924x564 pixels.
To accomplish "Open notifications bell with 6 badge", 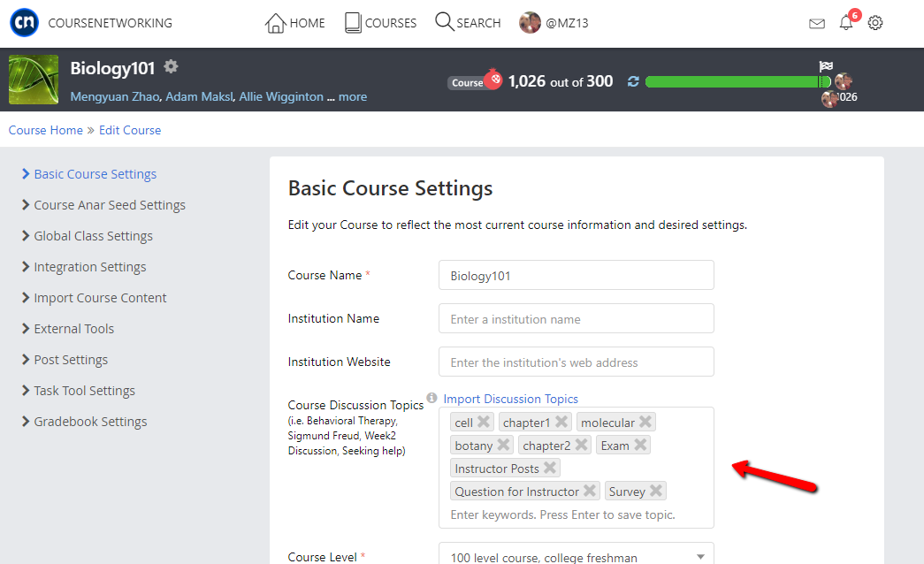I will coord(846,23).
